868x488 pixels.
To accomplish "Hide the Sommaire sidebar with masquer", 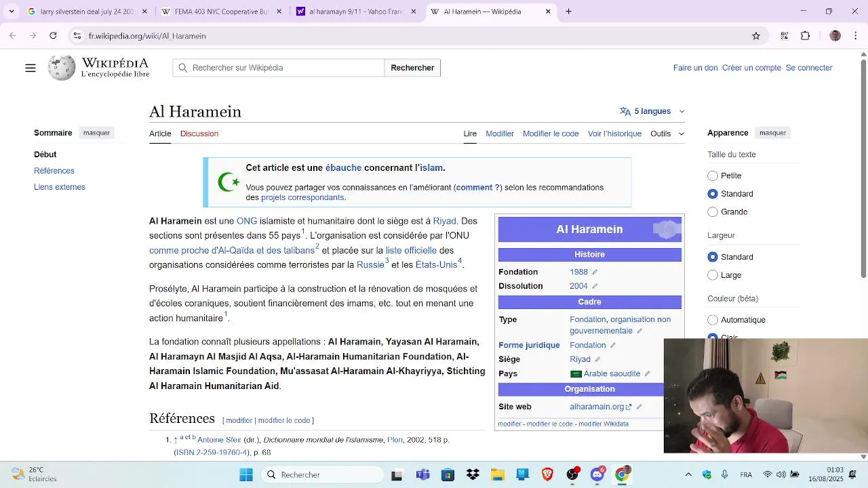I will pyautogui.click(x=96, y=133).
